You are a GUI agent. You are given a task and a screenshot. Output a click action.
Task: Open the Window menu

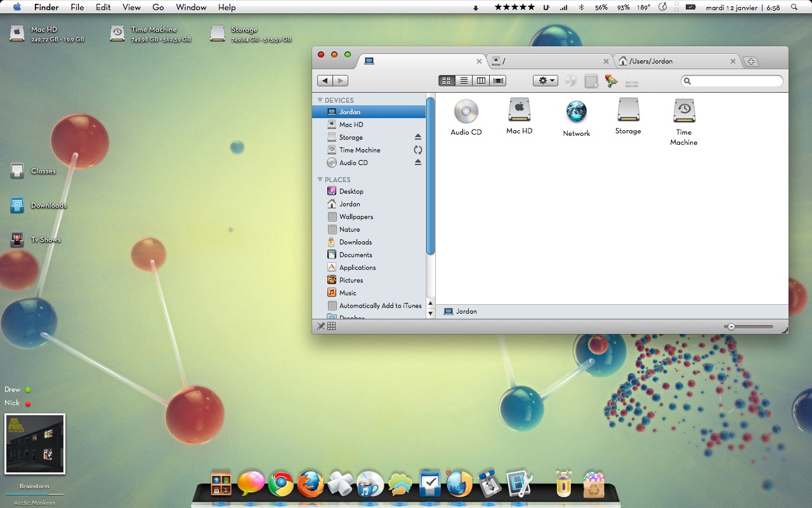191,8
